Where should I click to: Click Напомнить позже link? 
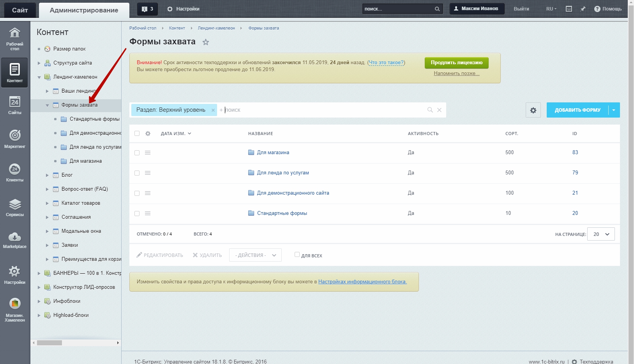[x=457, y=74]
